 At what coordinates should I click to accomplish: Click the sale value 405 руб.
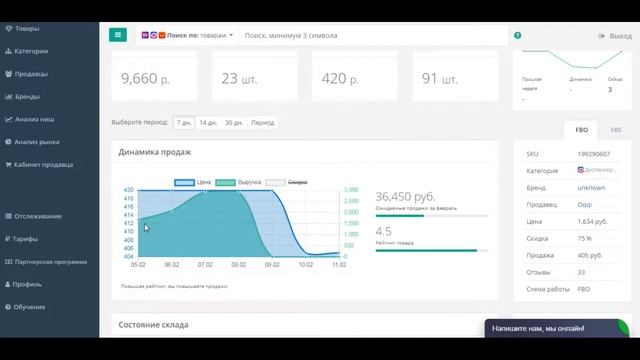(589, 256)
